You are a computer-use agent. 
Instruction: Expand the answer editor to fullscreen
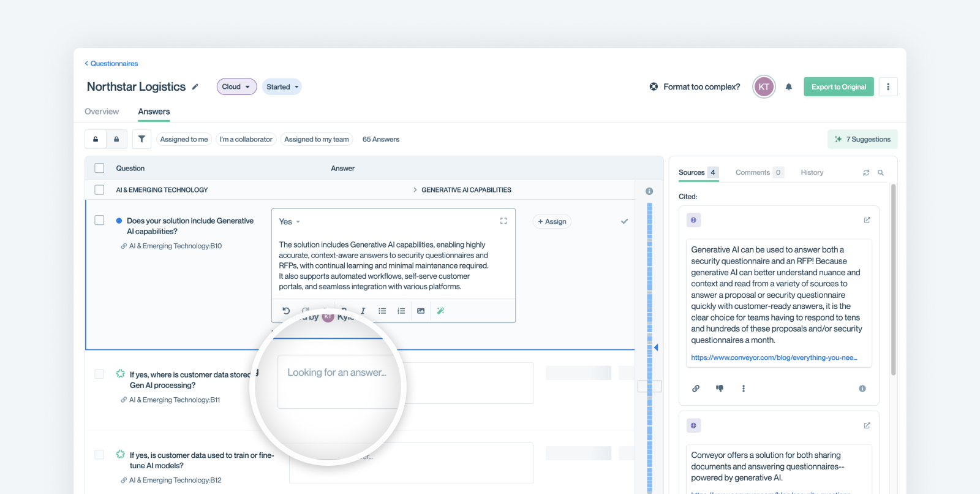(x=503, y=221)
